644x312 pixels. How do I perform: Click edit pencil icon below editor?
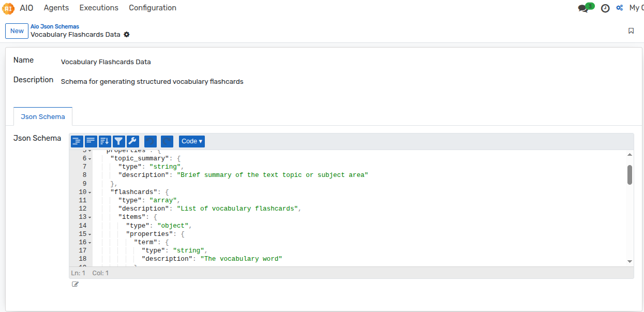click(76, 284)
